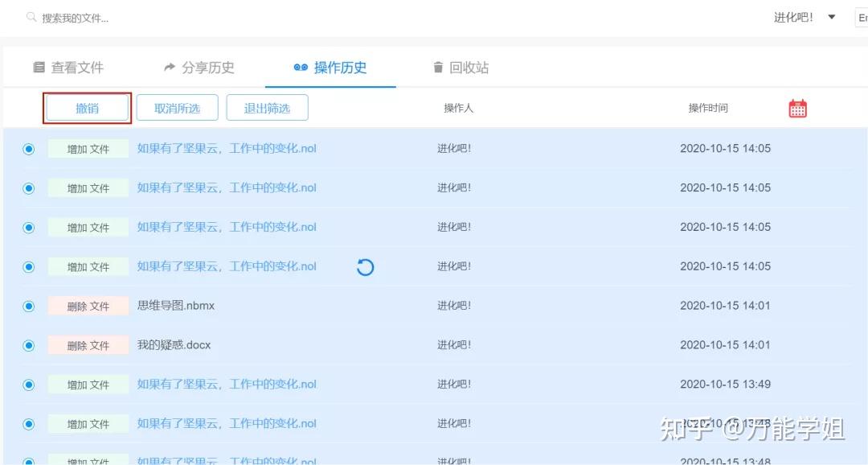Open the red calendar date filter icon
This screenshot has height=465, width=868.
tap(798, 108)
